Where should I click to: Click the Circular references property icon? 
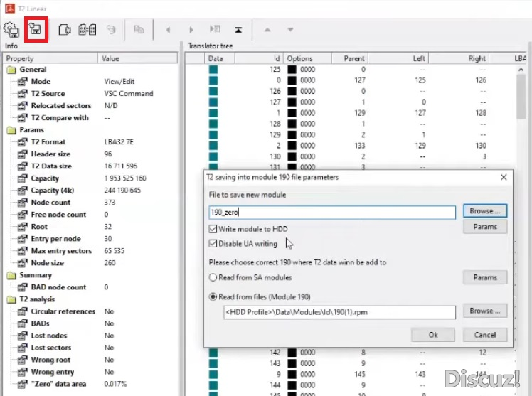[x=22, y=311]
